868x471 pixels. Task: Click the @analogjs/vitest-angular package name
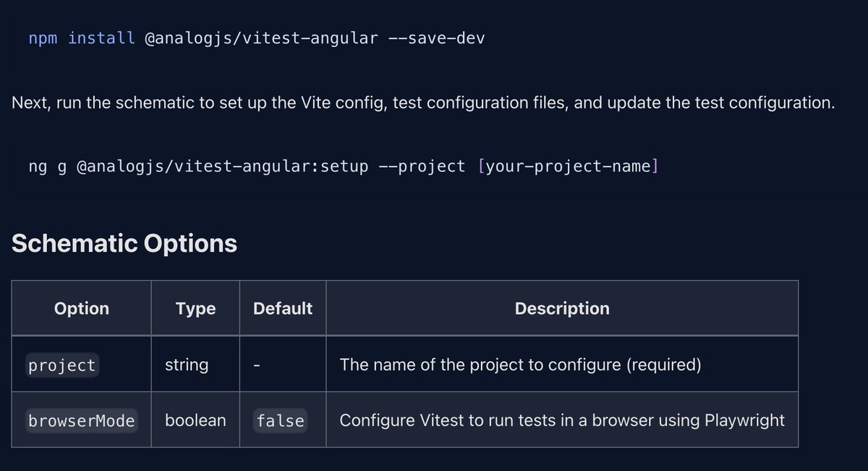coord(263,38)
